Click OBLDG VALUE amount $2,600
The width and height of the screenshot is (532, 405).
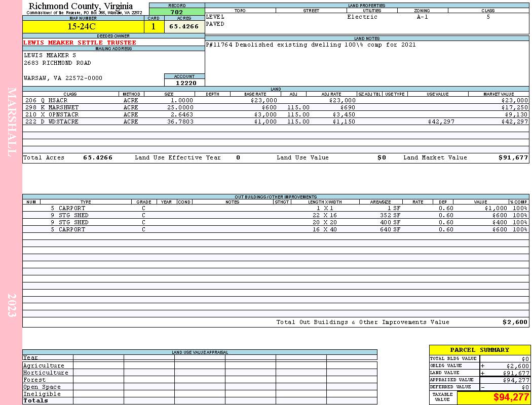click(x=517, y=366)
